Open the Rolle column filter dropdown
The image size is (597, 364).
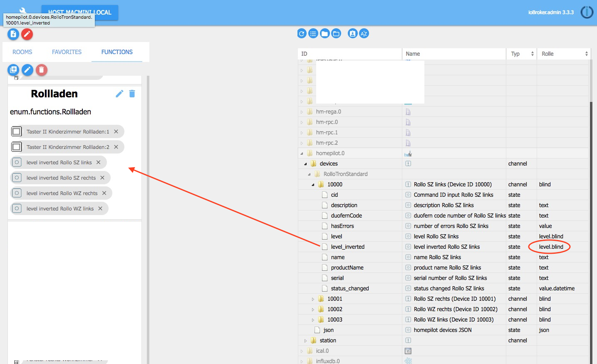coord(586,54)
